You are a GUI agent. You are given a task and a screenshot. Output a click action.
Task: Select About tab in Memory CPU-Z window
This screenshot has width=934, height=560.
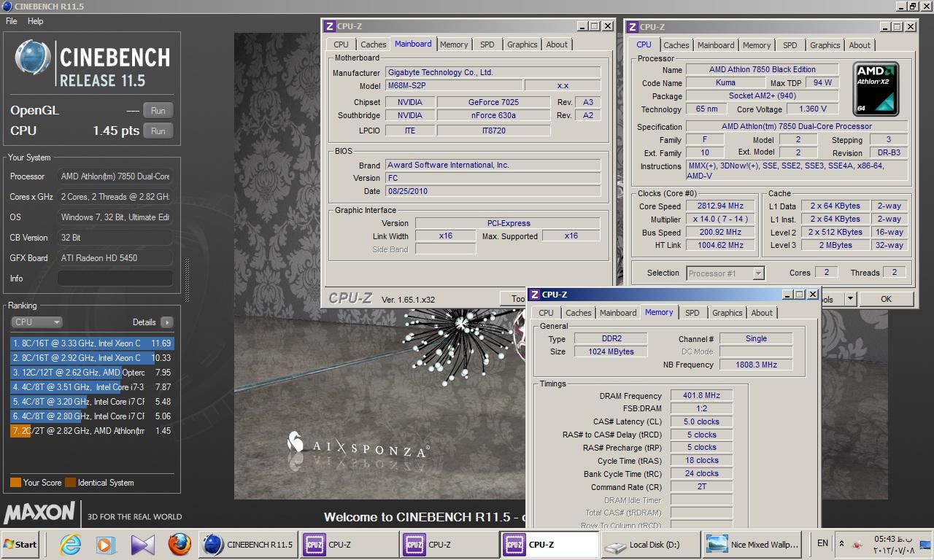coord(762,313)
